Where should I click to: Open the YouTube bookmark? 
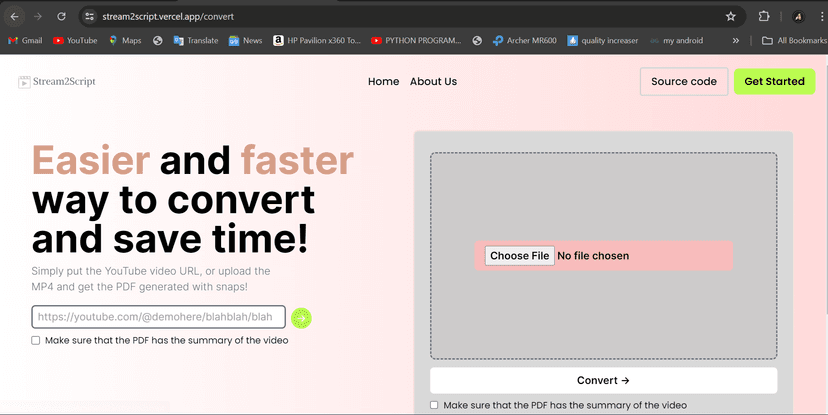pyautogui.click(x=75, y=41)
